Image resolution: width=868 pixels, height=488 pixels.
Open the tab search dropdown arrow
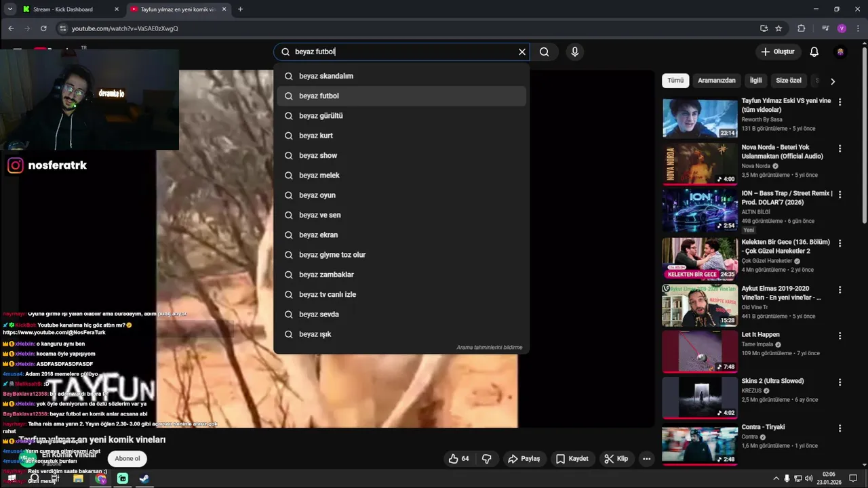pos(10,9)
